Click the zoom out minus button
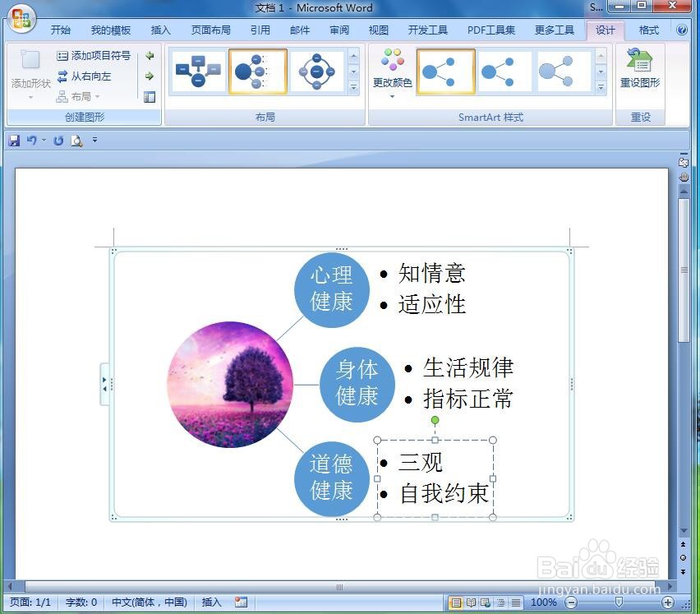 (x=570, y=602)
